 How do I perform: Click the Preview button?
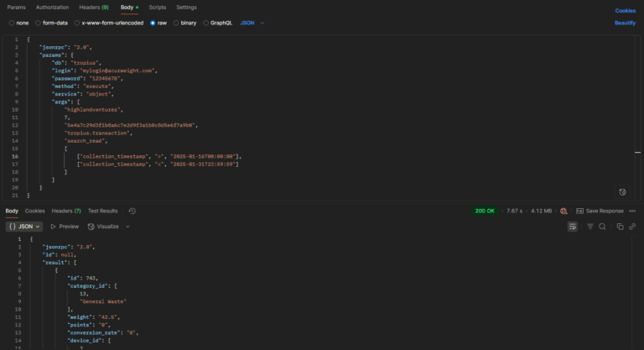click(x=65, y=227)
